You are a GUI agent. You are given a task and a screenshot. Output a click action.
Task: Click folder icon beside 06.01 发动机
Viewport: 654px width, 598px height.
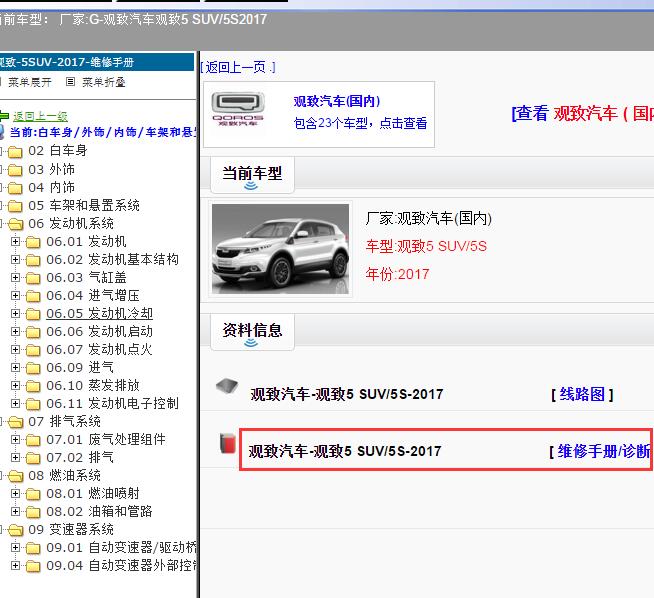[33, 242]
